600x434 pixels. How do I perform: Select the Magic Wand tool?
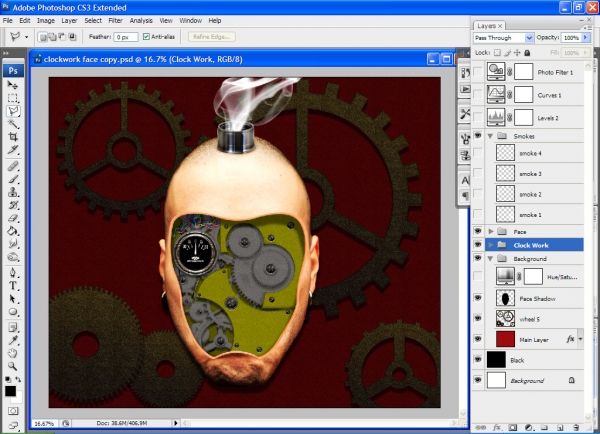coord(13,124)
